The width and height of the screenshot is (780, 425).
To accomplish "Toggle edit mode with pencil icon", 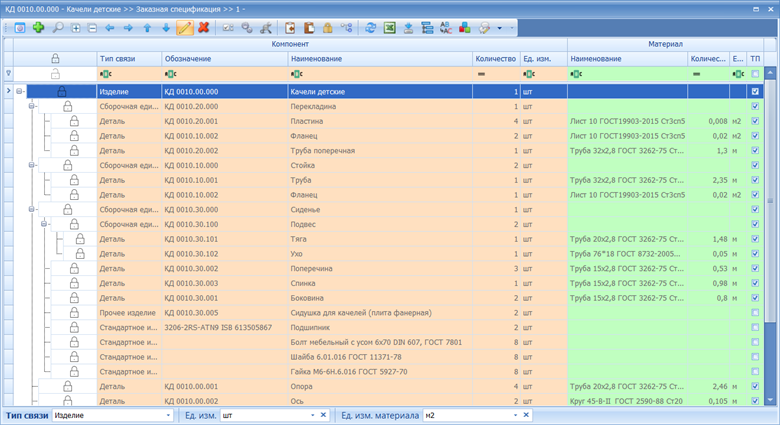I will [x=185, y=28].
